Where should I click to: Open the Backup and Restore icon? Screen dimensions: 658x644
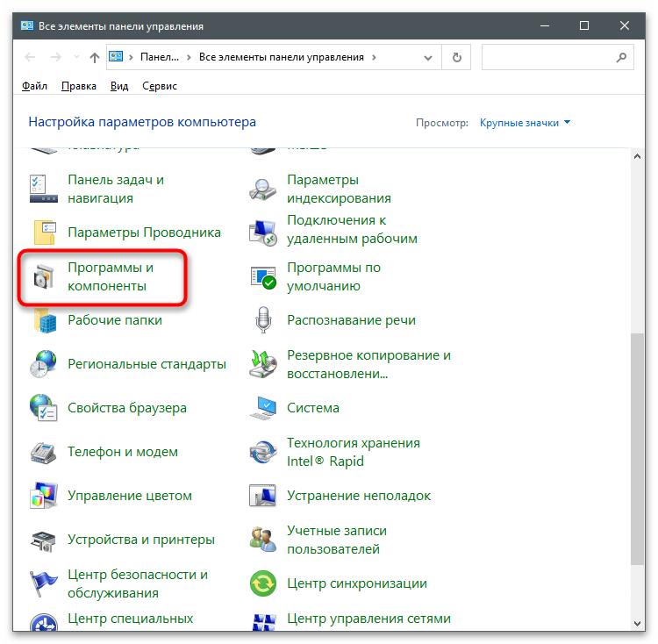(x=262, y=364)
